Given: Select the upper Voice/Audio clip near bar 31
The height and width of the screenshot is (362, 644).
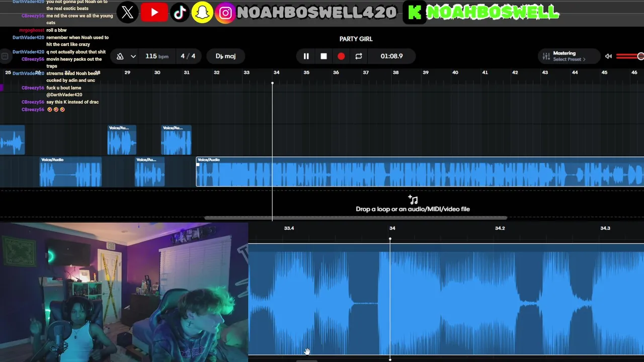Looking at the screenshot, I should pos(176,140).
